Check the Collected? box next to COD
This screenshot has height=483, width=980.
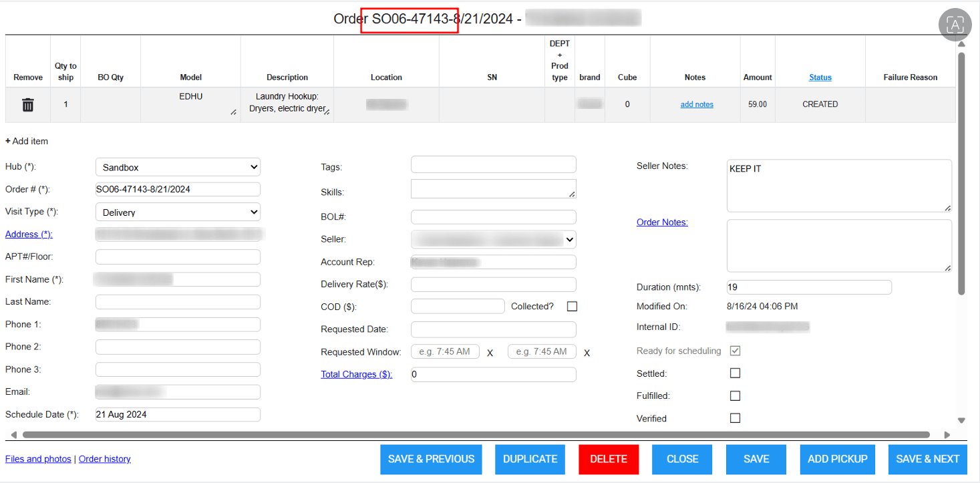[x=571, y=306]
